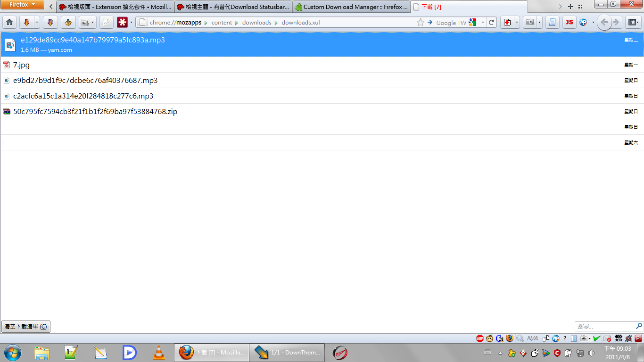Switch to the Custom Download Manager tab
644x362 pixels.
351,7
